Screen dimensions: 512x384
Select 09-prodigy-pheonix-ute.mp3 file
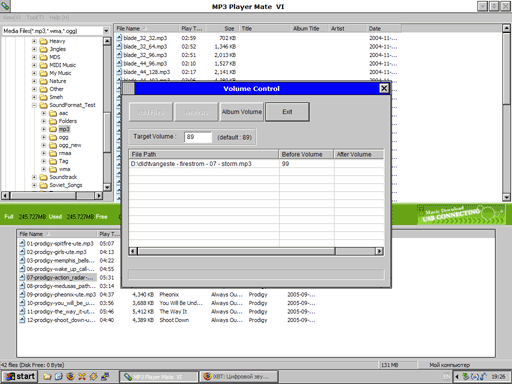(61, 294)
